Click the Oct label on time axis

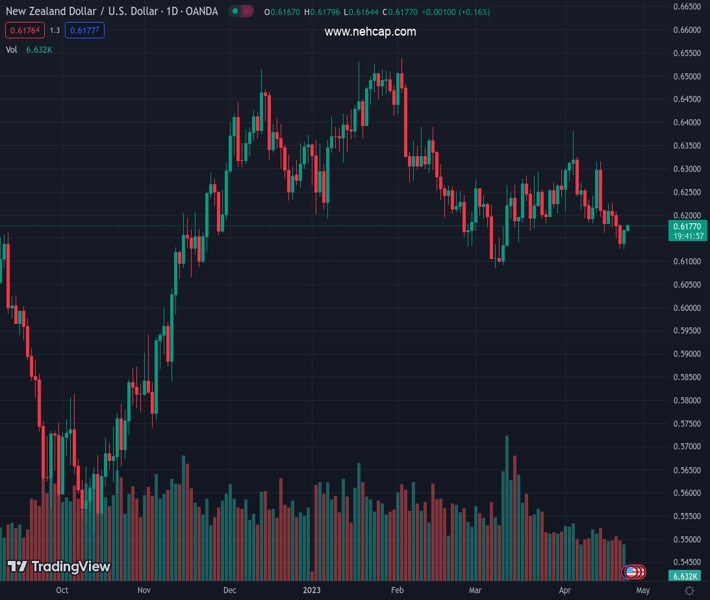pos(62,590)
